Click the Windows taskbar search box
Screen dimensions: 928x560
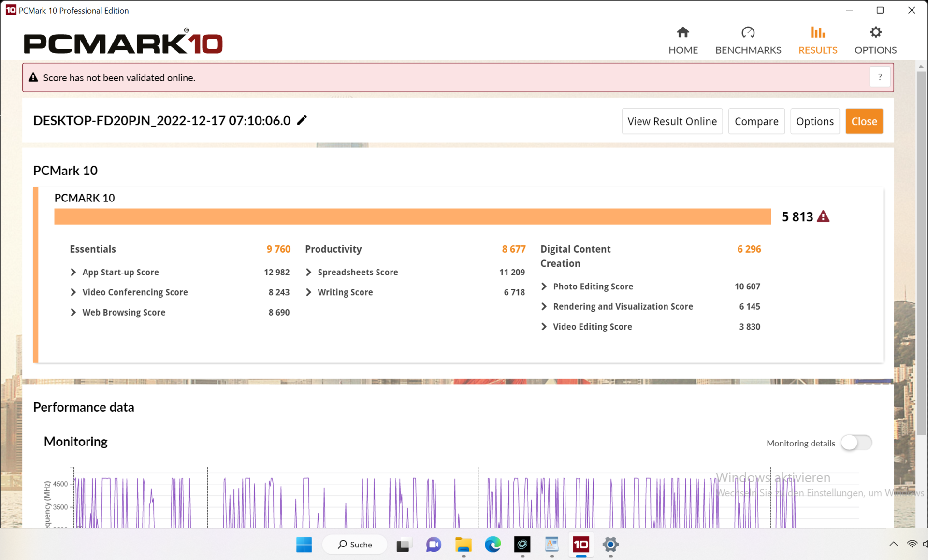(x=355, y=545)
